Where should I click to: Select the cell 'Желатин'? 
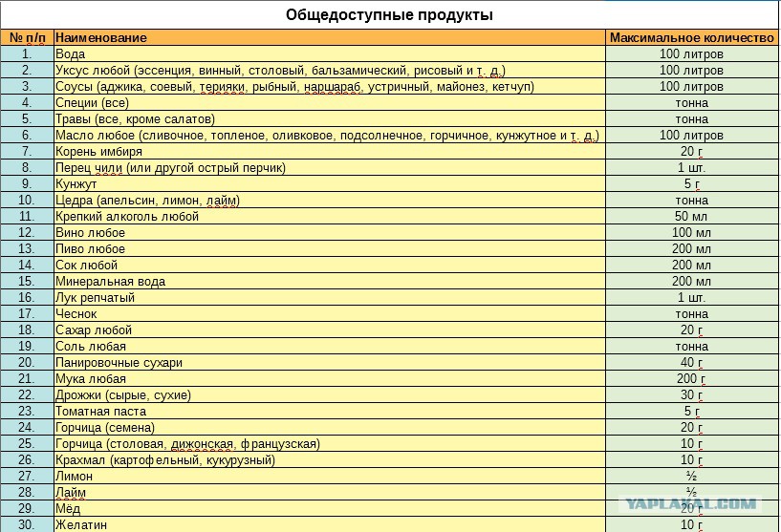coord(330,524)
